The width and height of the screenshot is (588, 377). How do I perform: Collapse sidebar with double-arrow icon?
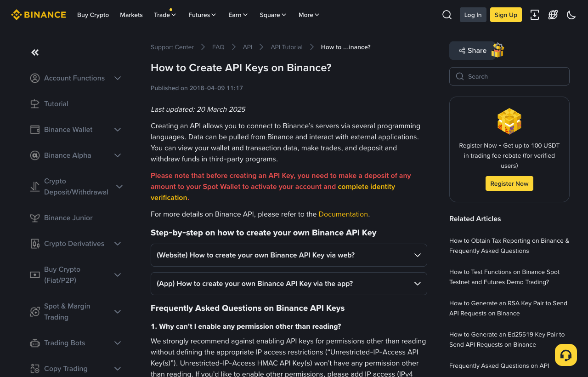[x=35, y=52]
